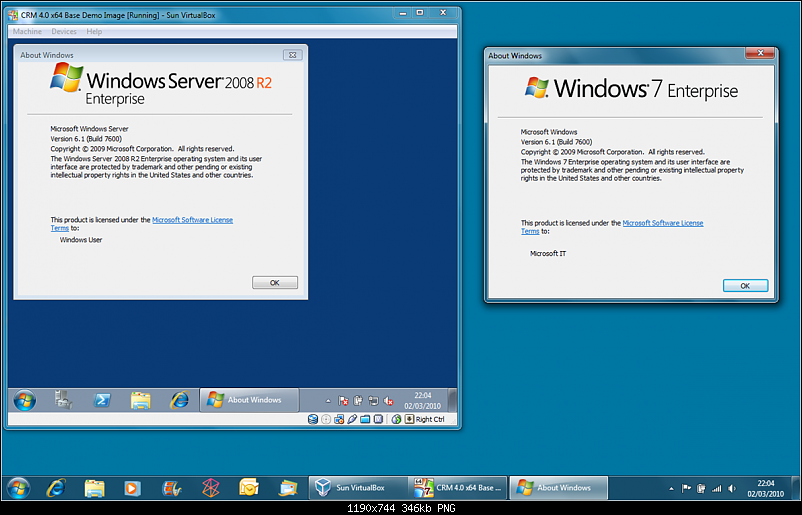Switch to Sun VirtualBox taskbar button
This screenshot has width=802, height=515.
click(358, 488)
